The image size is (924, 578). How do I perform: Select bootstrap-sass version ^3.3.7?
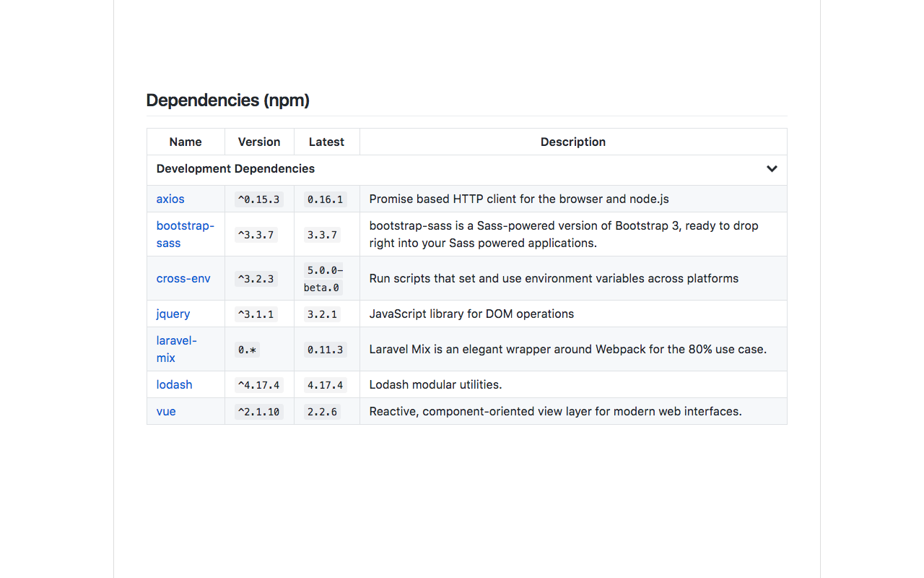(256, 235)
